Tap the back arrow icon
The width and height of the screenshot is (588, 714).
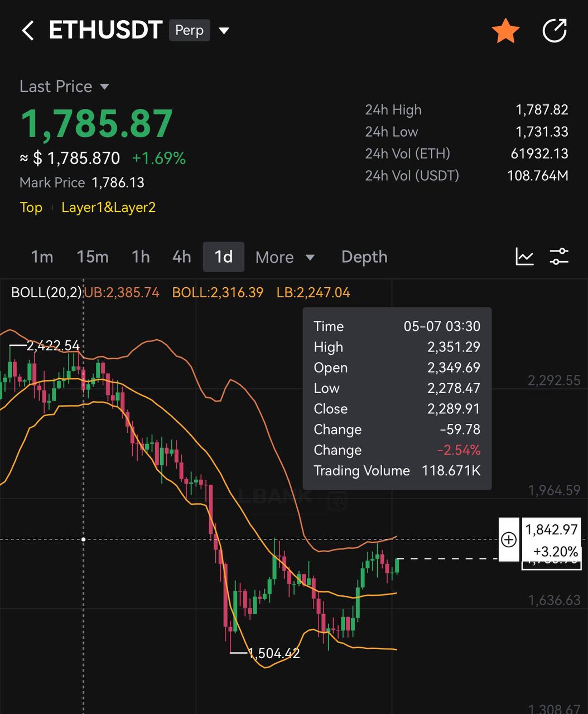click(28, 30)
